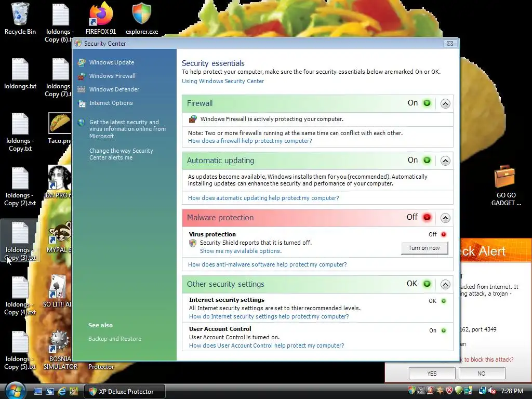The width and height of the screenshot is (532, 399).
Task: Click the green shield tray icon
Action: pos(458,391)
